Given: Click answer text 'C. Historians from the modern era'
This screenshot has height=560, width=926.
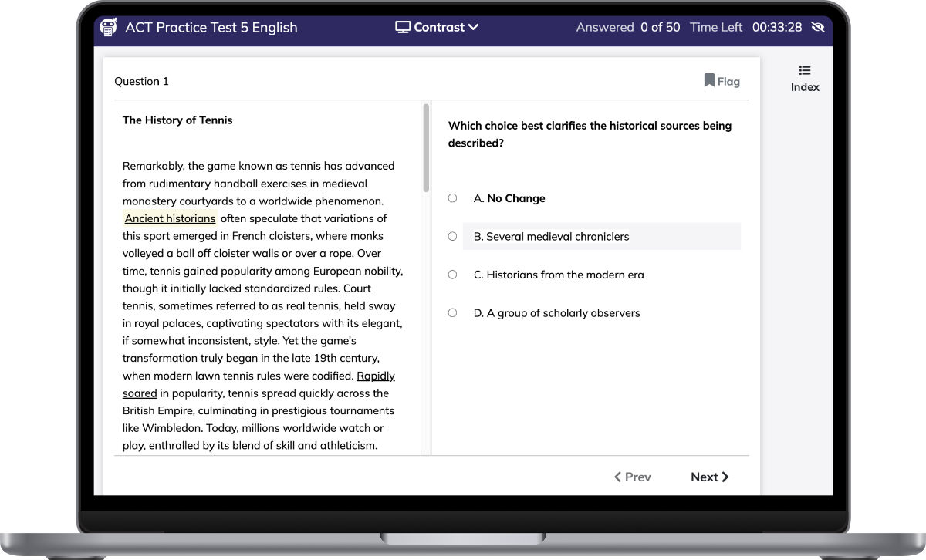Looking at the screenshot, I should tap(559, 275).
